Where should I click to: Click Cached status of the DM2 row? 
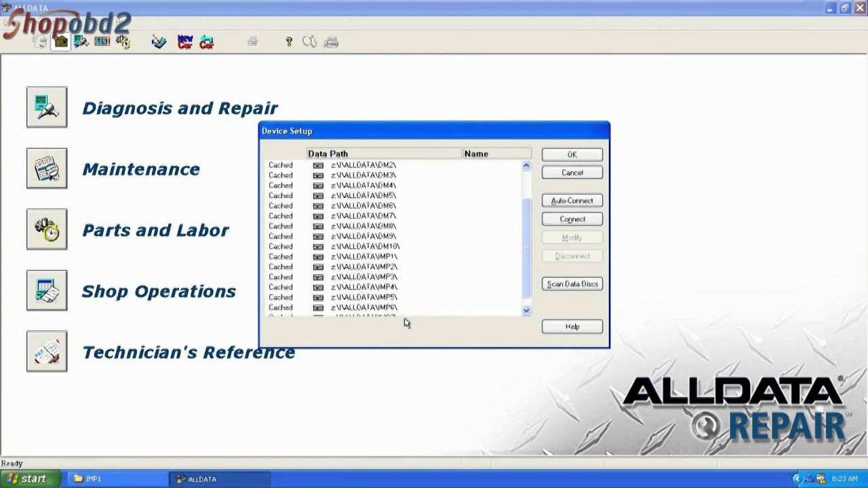[x=281, y=165]
